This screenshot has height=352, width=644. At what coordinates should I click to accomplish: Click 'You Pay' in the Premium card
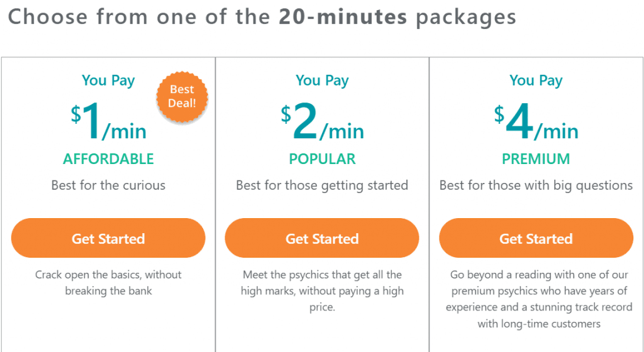tap(536, 81)
